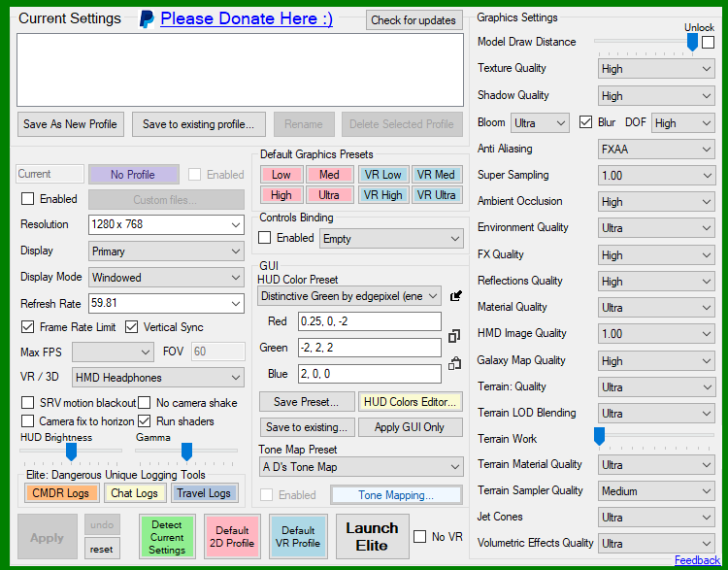Click the Red color values field
Image resolution: width=728 pixels, height=570 pixels.
370,321
